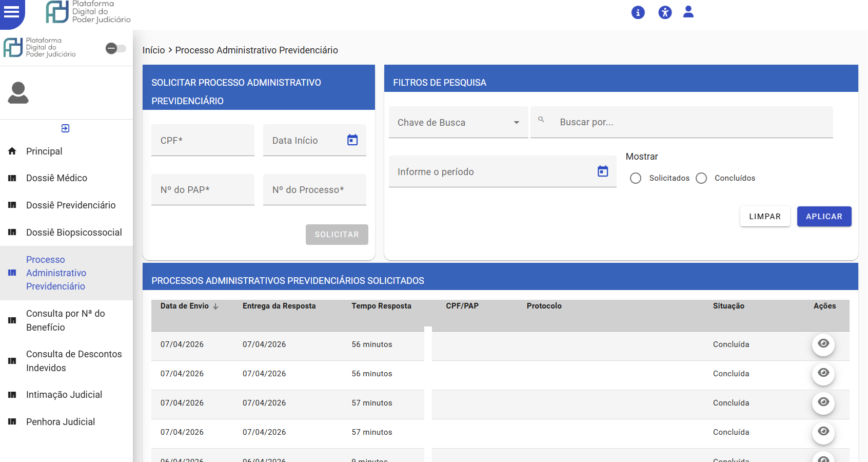This screenshot has height=462, width=868.
Task: Click the sidebar PDPJ logo
Action: 40,47
